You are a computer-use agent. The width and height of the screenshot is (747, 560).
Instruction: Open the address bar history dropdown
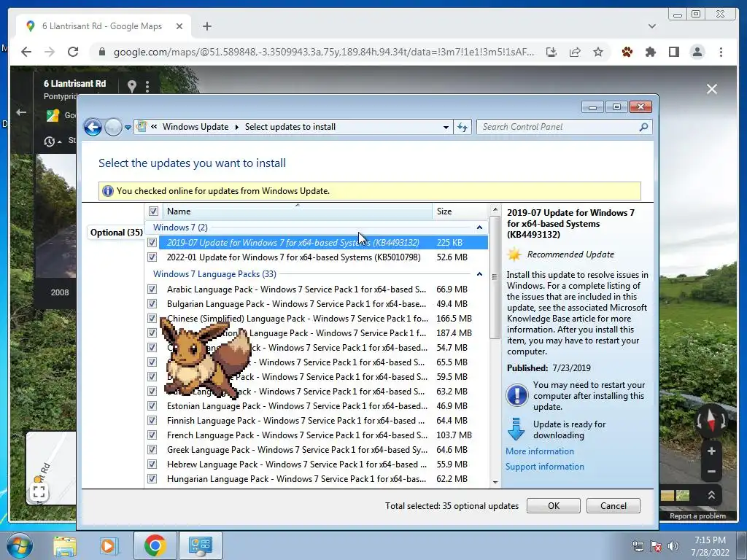coord(446,127)
